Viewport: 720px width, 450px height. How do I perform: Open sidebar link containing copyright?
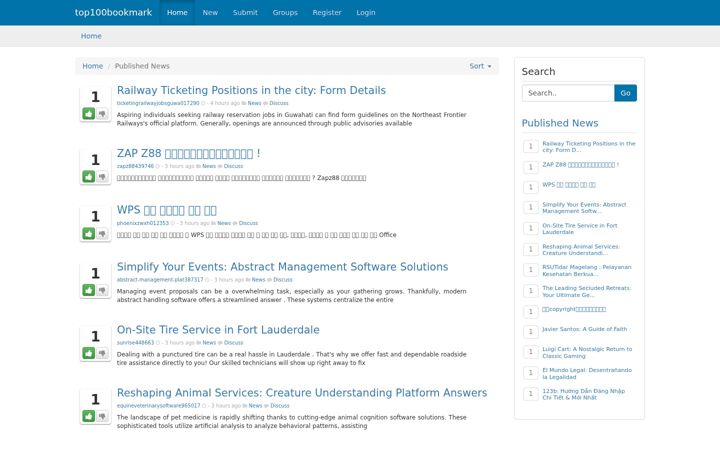pos(574,309)
